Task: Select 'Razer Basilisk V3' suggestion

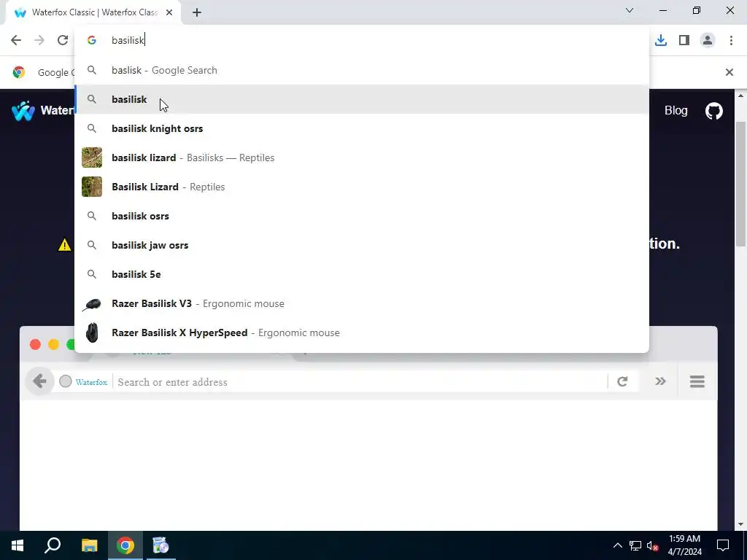Action: click(362, 303)
